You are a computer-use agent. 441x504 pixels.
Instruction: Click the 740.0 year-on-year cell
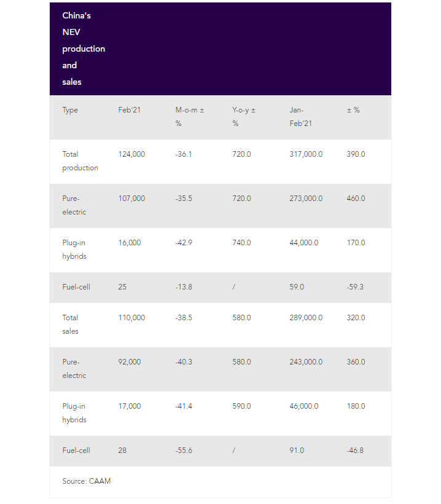tap(241, 243)
